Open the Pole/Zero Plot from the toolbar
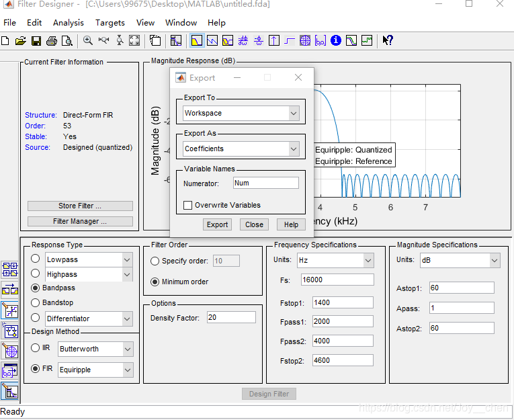The height and width of the screenshot is (420, 514). coord(305,40)
